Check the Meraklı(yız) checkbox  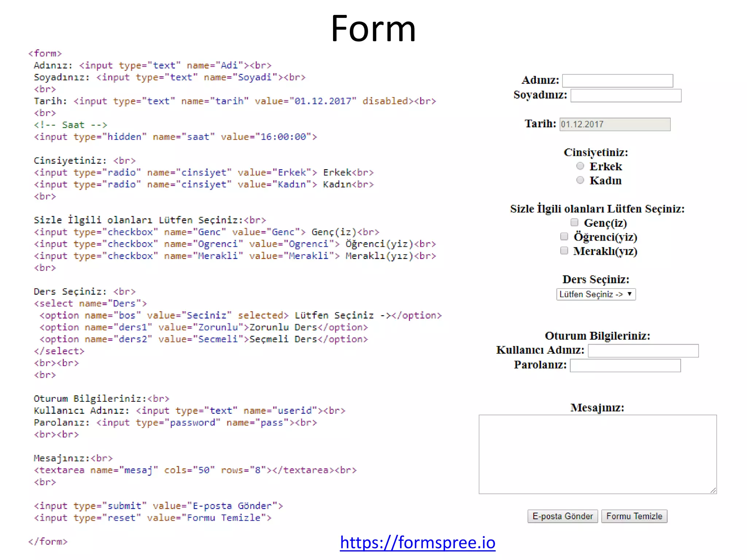point(564,250)
